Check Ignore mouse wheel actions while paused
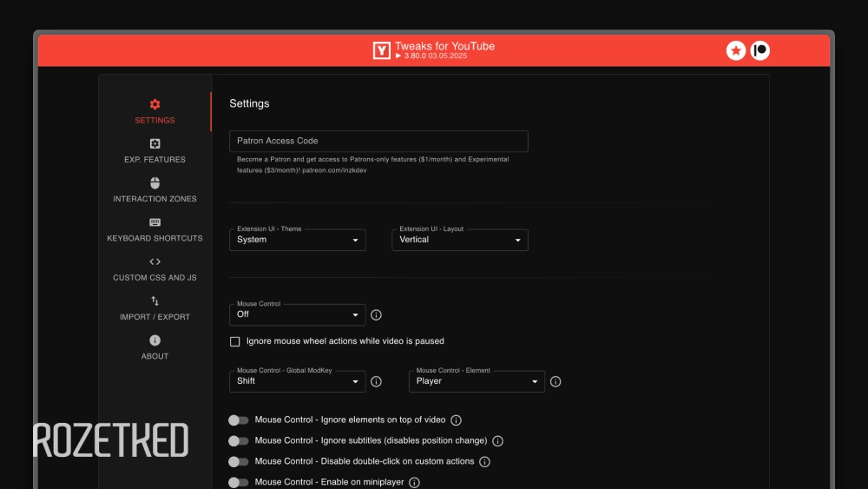This screenshot has height=489, width=868. pos(234,341)
